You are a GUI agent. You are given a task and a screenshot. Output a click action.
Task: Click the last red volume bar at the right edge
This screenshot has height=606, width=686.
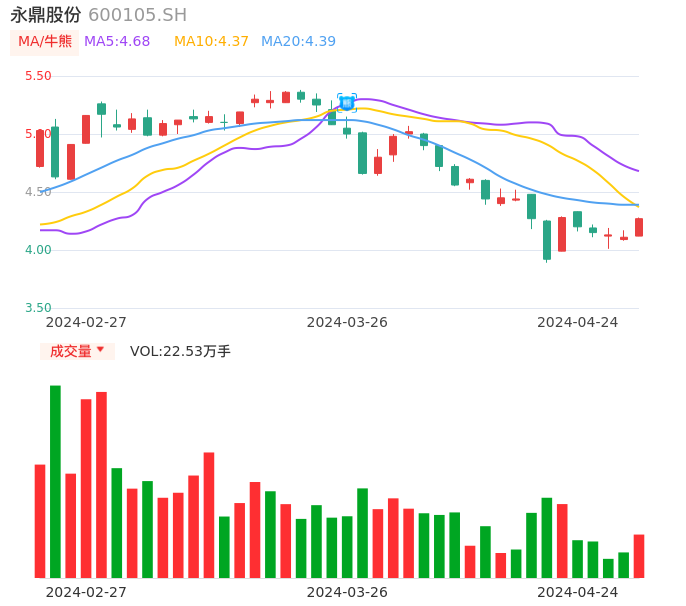639,556
